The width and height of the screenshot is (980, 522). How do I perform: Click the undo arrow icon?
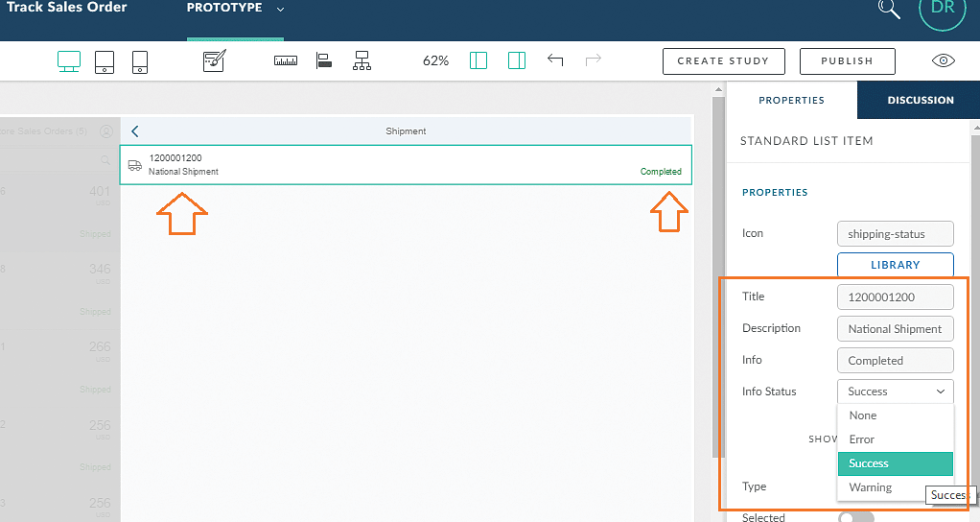pyautogui.click(x=555, y=60)
